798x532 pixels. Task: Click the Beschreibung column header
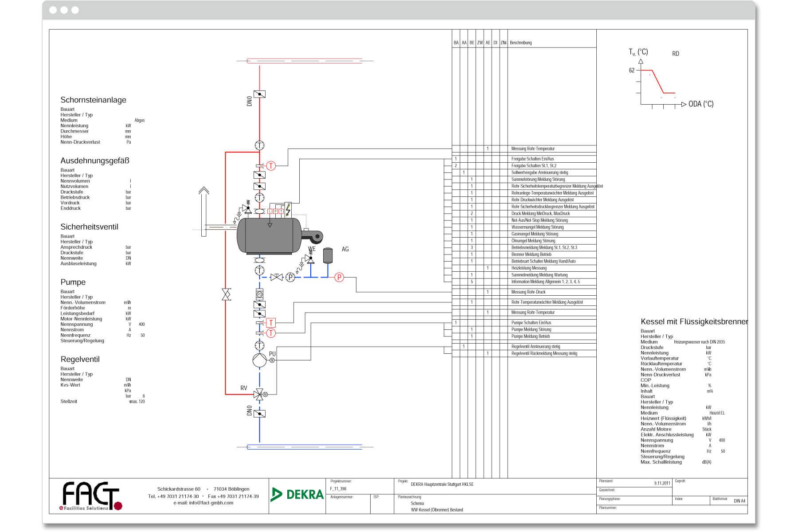520,43
